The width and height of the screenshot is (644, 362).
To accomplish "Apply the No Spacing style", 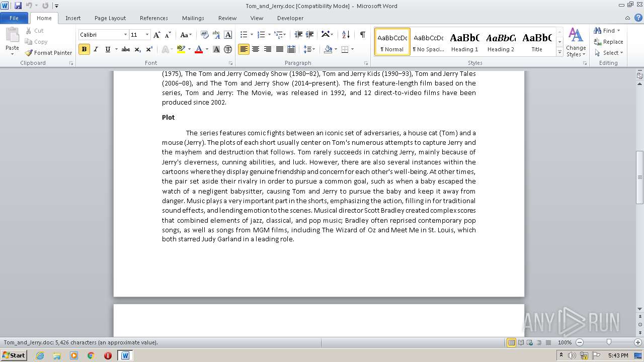I will coord(428,42).
